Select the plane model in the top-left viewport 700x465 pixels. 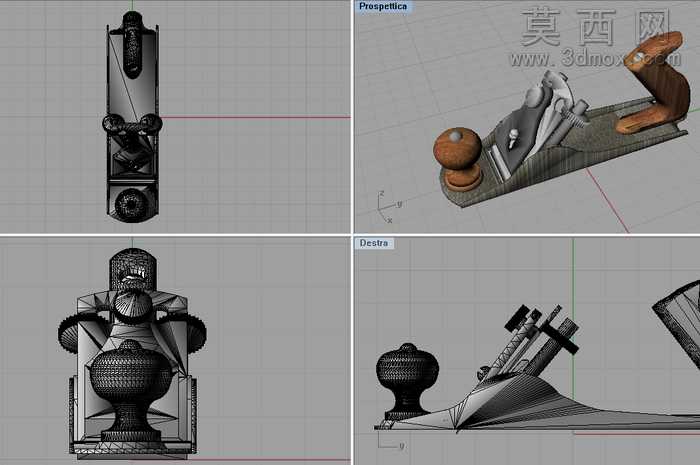tap(132, 117)
